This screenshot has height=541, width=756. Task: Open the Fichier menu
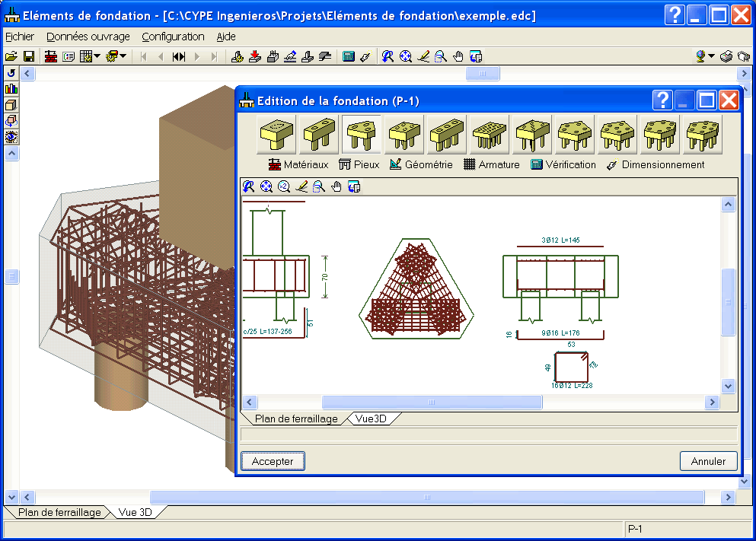(x=20, y=37)
